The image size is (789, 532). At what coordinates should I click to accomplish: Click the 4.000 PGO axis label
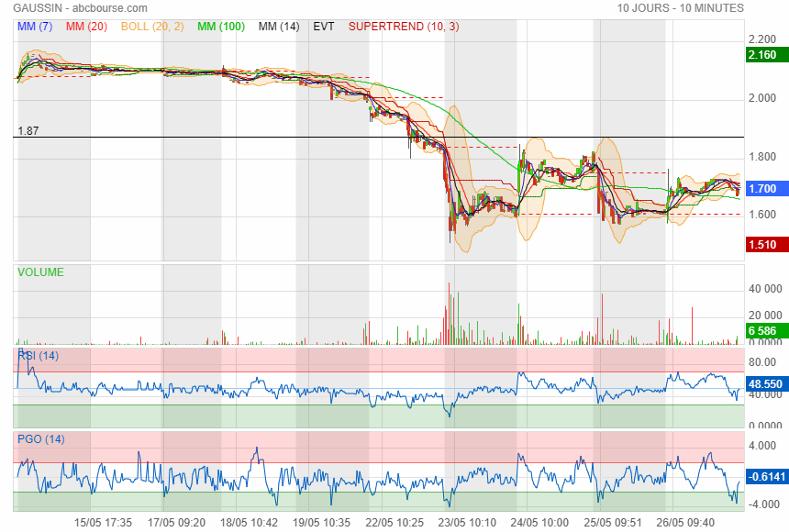coord(762,446)
